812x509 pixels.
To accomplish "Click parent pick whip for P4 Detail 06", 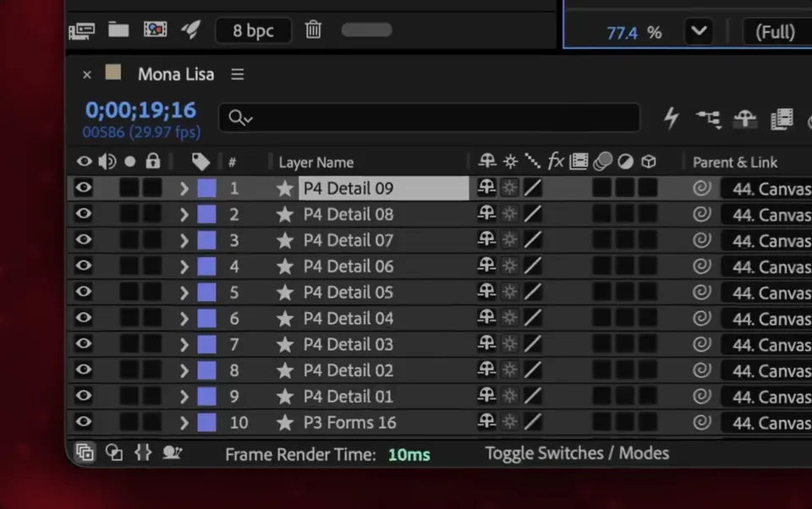I will [x=702, y=266].
